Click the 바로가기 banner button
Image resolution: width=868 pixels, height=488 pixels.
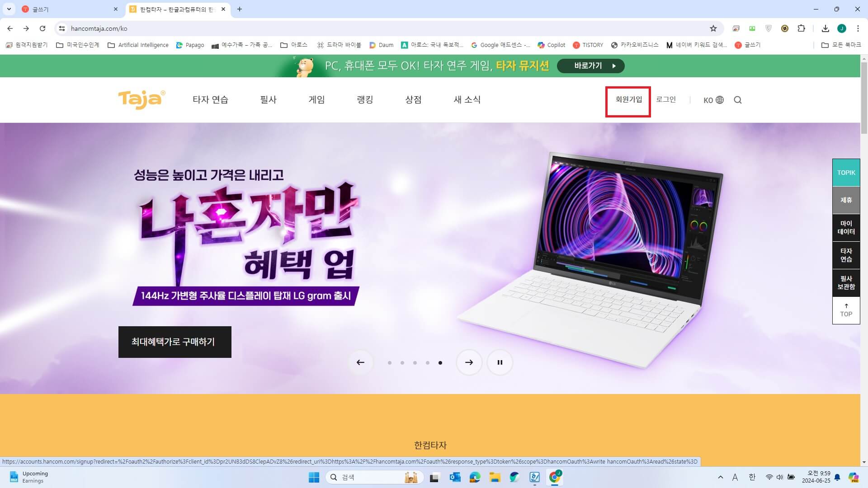[590, 66]
